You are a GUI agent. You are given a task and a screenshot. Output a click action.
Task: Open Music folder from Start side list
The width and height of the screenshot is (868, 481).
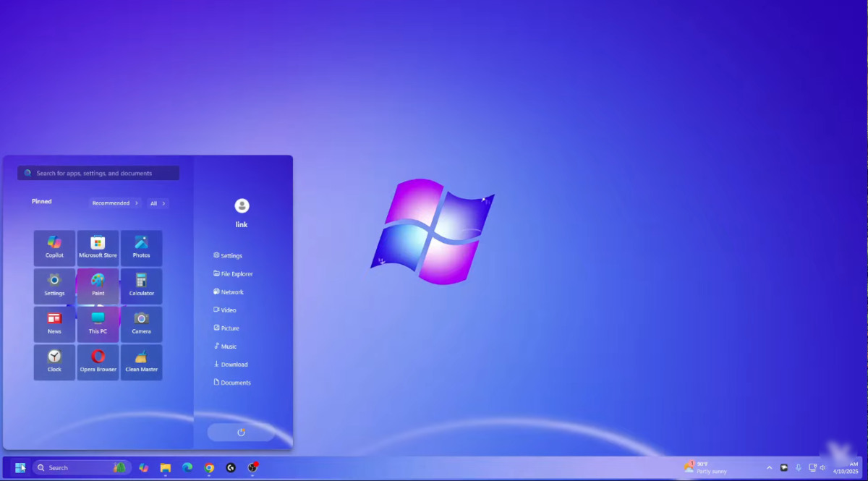tap(225, 346)
